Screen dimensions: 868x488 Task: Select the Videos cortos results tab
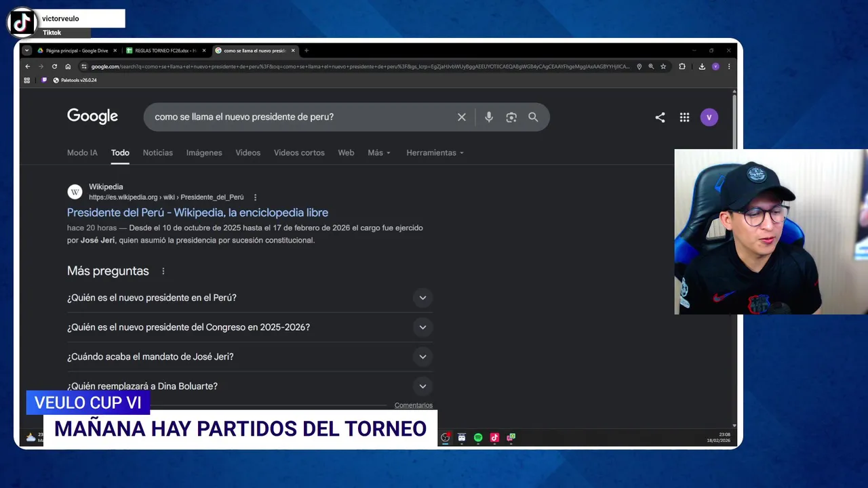click(299, 152)
